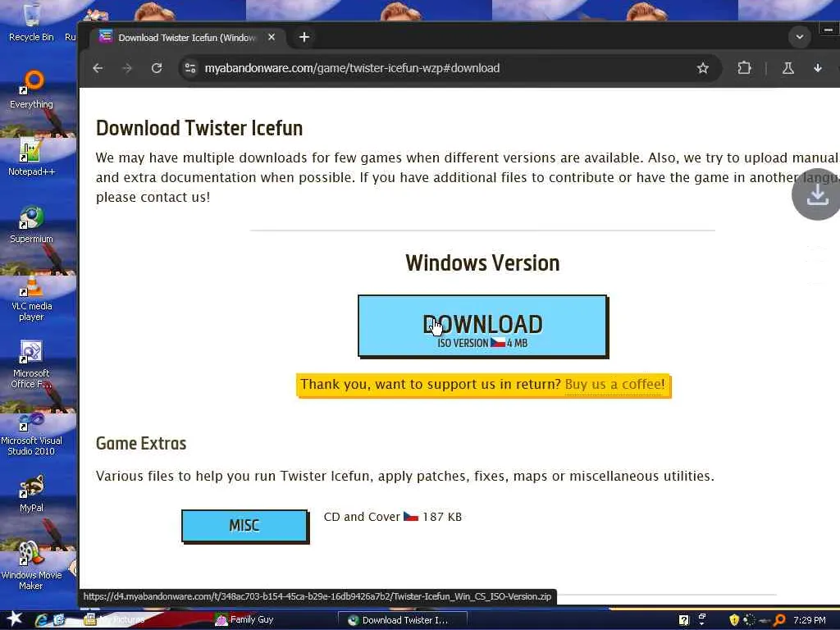Open the MyPal browser shortcut

[31, 493]
